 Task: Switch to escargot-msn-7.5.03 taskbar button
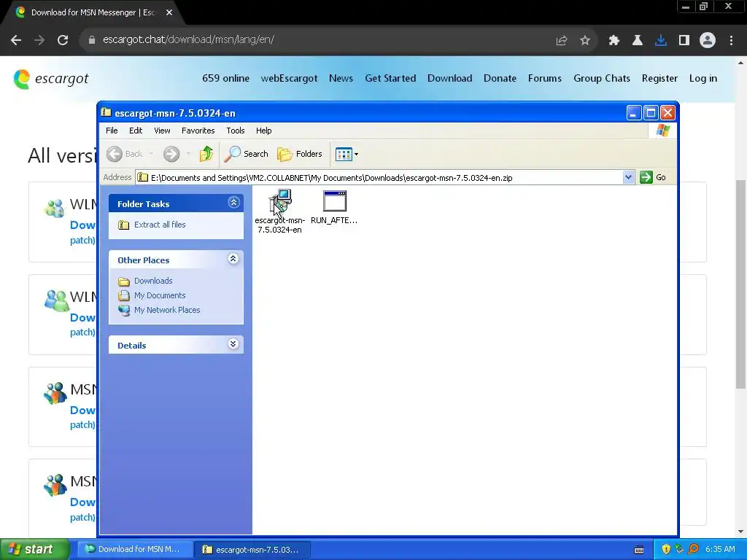coord(253,550)
